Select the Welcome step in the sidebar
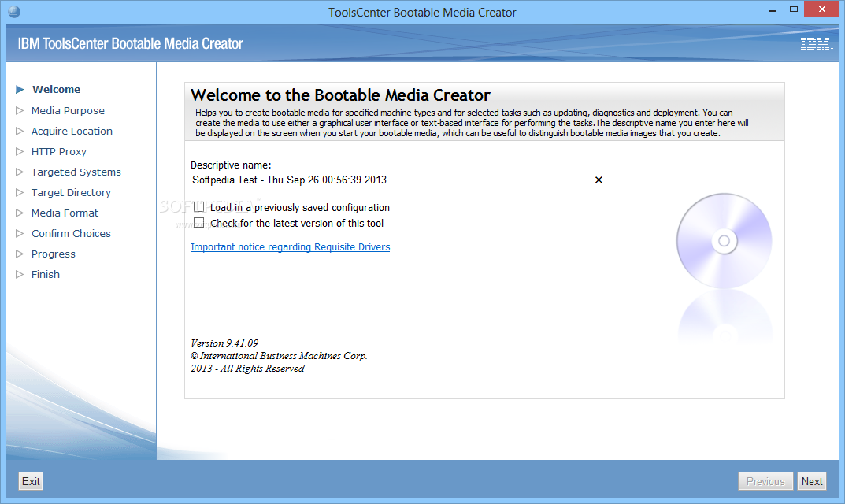The image size is (845, 504). click(56, 90)
